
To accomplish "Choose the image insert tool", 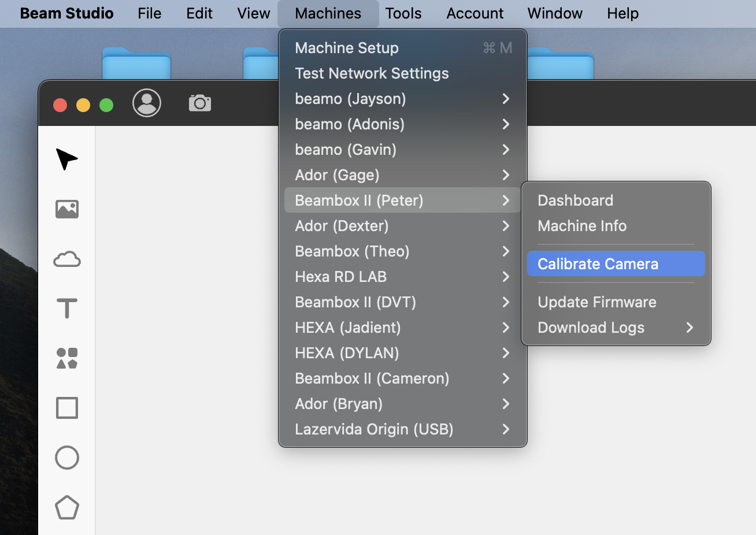I will (67, 209).
